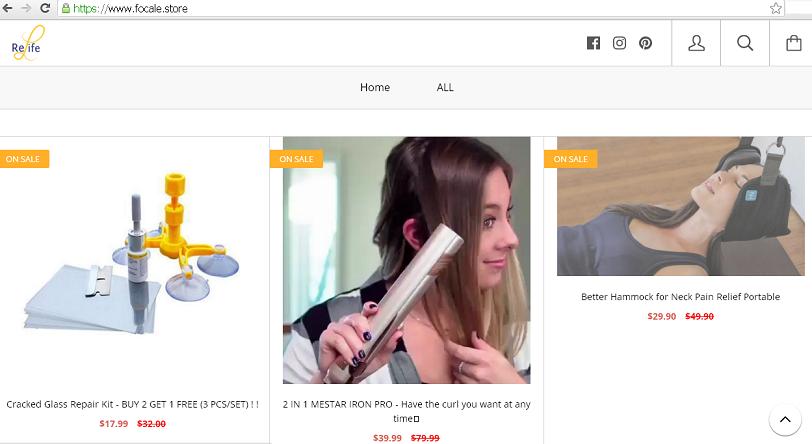Open the Pinterest social icon
Image resolution: width=812 pixels, height=444 pixels.
pyautogui.click(x=646, y=43)
